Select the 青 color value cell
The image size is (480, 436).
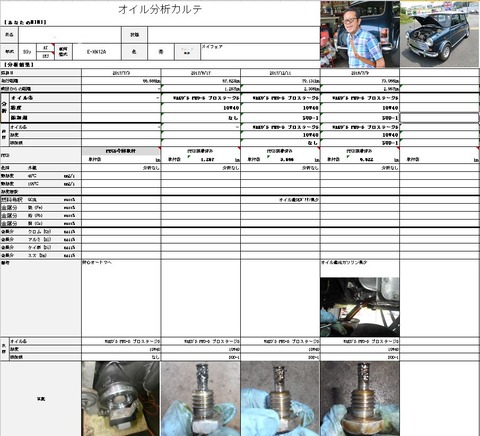click(161, 52)
